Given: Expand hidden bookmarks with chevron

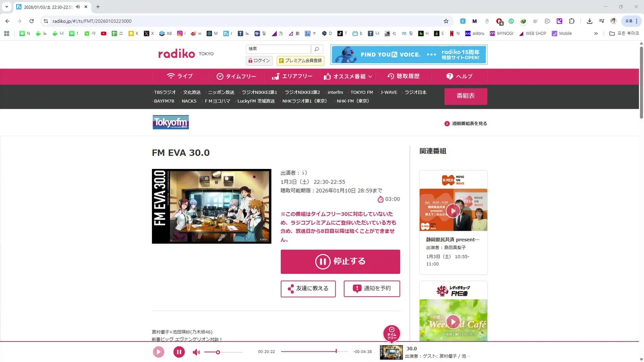Looking at the screenshot, I should coord(596,34).
